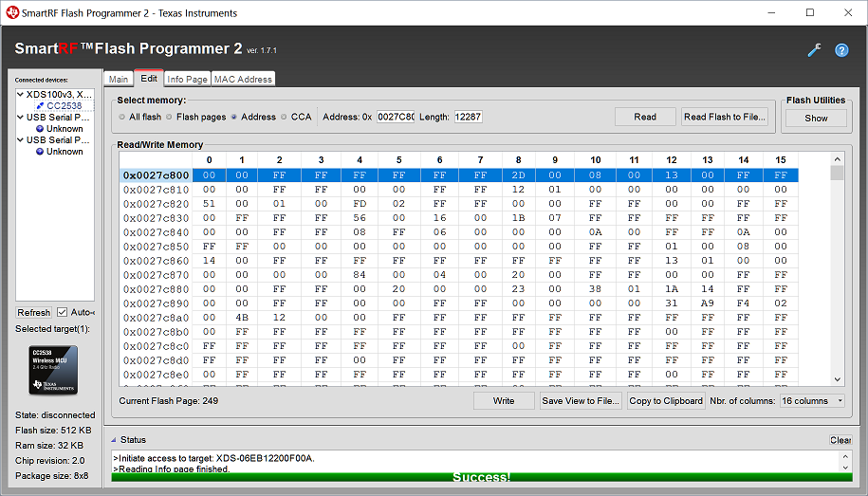Click the Flash Utilities Show button
Screen dimensions: 868x496
click(x=816, y=118)
